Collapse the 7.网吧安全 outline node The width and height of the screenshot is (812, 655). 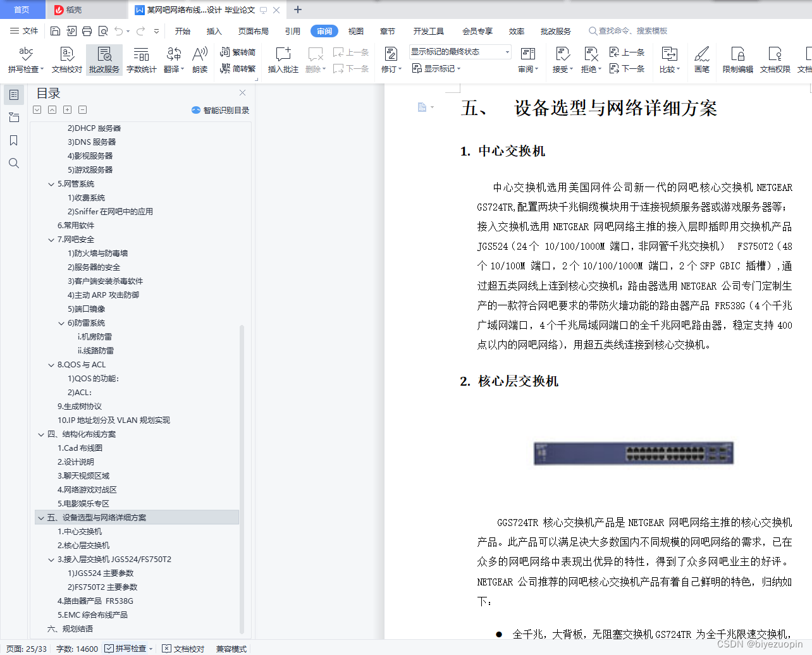click(51, 240)
